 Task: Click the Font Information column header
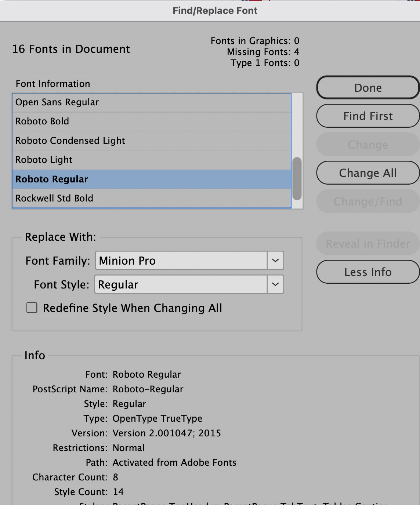pos(53,84)
